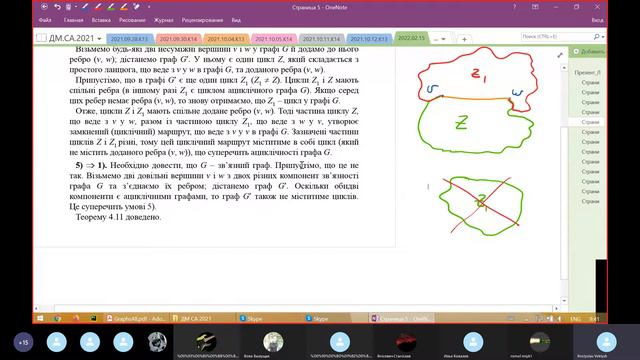640x360 pixels.
Task: Open the OneNote Страница 5 taskbar item
Action: (401, 318)
